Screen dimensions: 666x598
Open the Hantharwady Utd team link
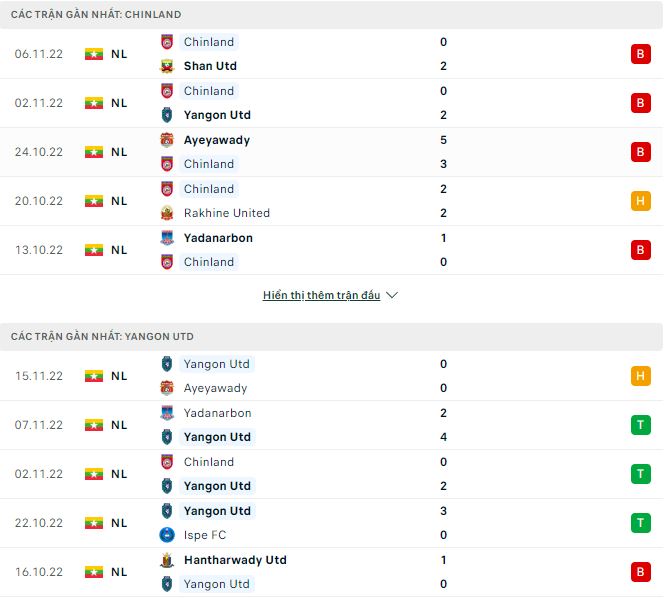tap(235, 560)
